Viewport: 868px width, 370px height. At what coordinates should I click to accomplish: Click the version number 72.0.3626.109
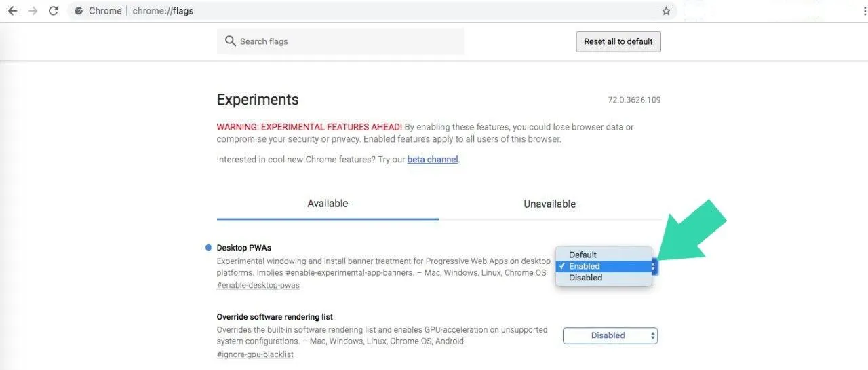pyautogui.click(x=634, y=100)
